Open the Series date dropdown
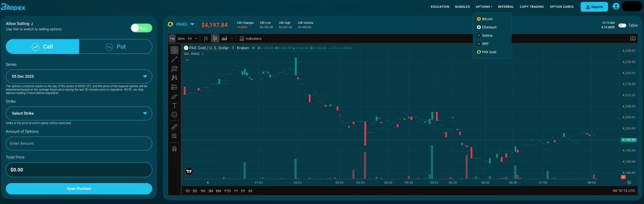644x204 pixels. (79, 76)
